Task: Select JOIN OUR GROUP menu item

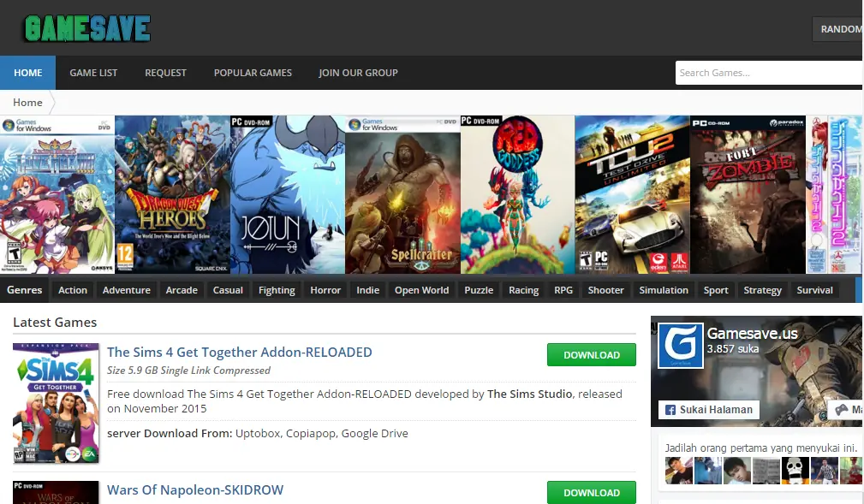Action: tap(358, 73)
